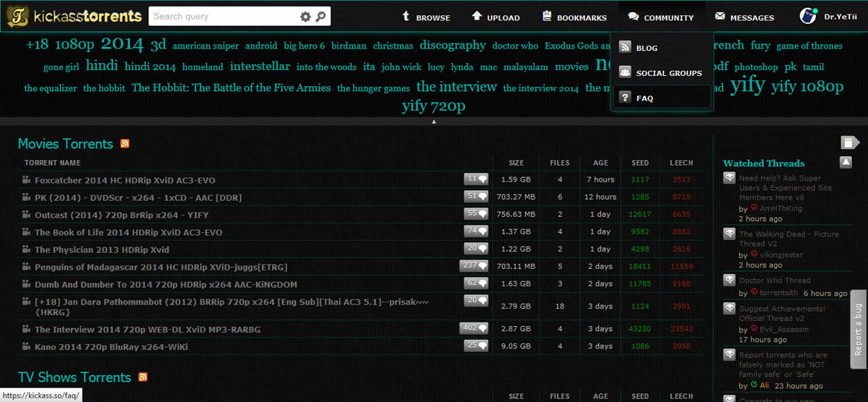Sort Movies table by FILES header
868x402 pixels.
[x=560, y=163]
